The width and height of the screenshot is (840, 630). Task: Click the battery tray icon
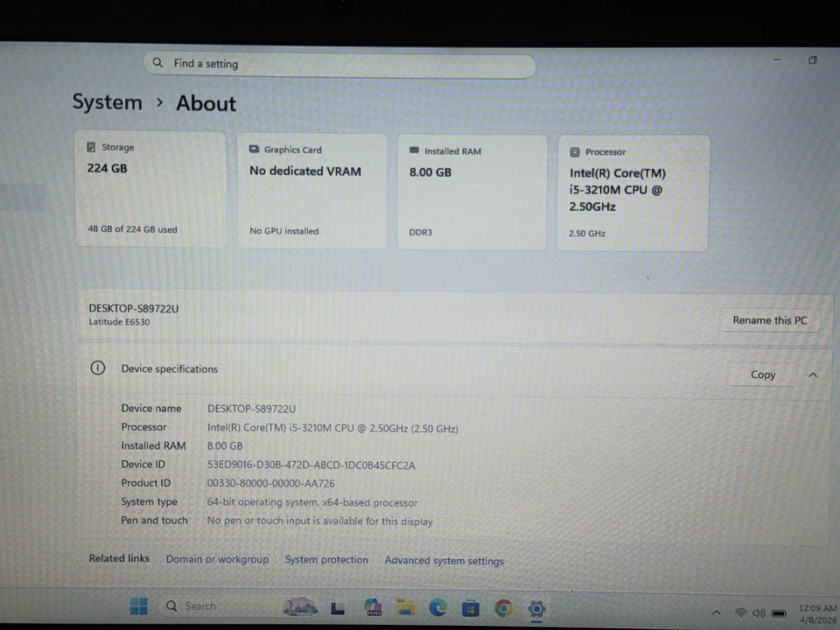click(779, 612)
